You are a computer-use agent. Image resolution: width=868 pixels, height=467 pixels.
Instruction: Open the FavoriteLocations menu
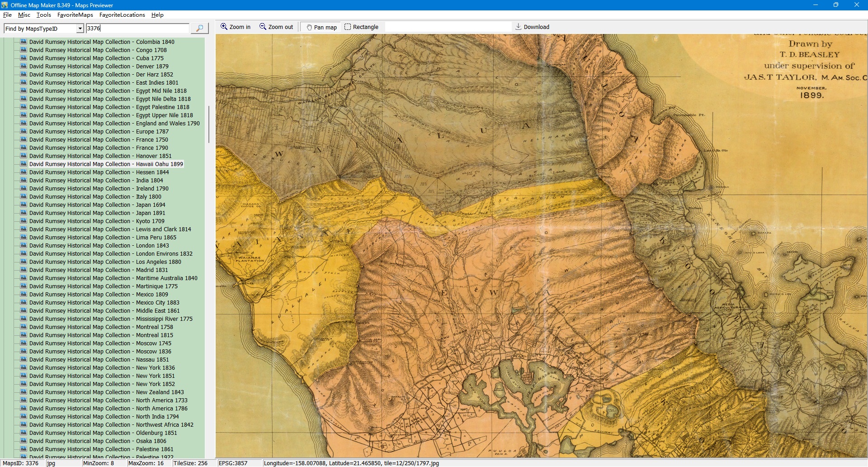click(x=122, y=15)
